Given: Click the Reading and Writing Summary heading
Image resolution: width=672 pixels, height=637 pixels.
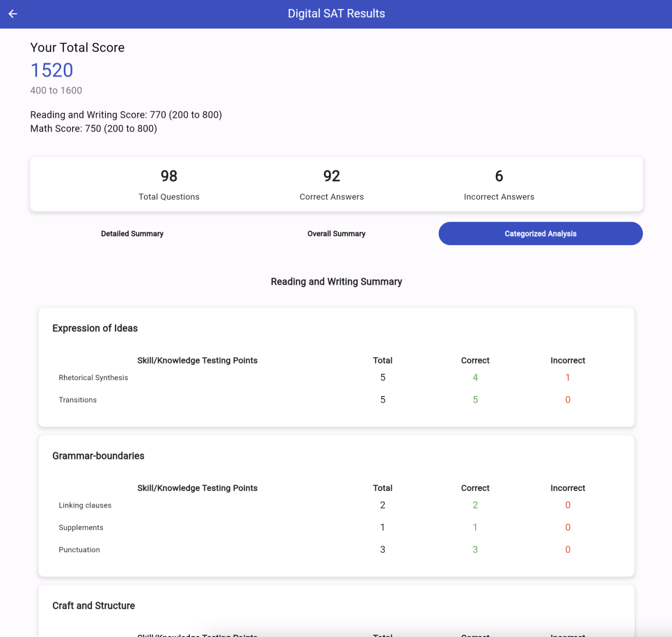Looking at the screenshot, I should pos(336,282).
